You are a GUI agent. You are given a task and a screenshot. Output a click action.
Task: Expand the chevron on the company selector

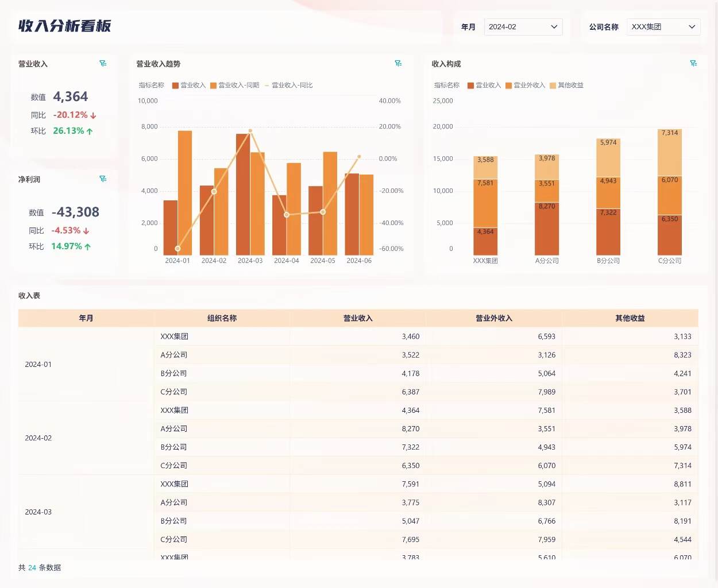(691, 27)
